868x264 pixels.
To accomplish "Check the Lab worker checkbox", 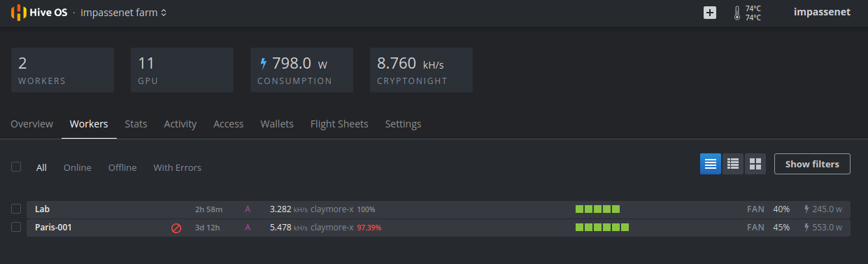I will click(16, 209).
